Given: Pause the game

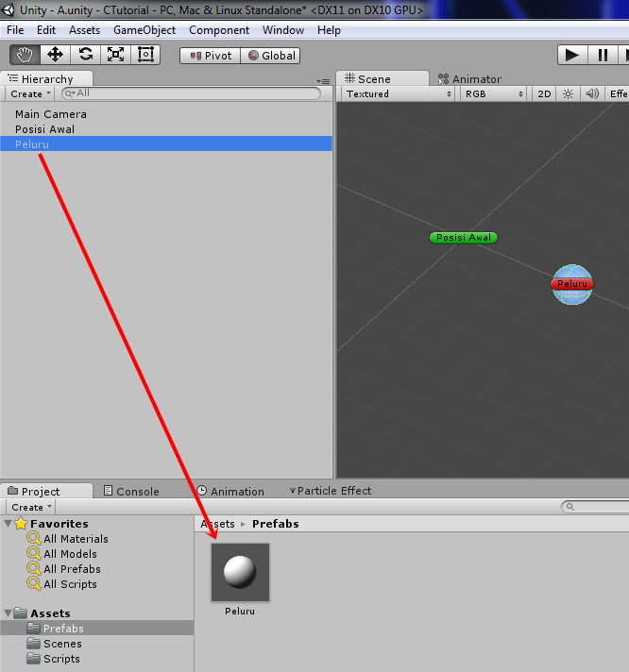Looking at the screenshot, I should [603, 55].
